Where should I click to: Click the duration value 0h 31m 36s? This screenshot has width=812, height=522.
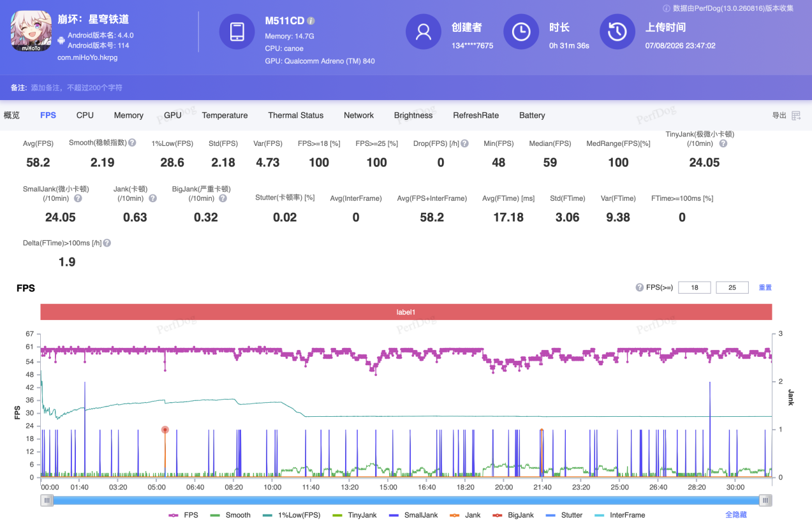(569, 46)
